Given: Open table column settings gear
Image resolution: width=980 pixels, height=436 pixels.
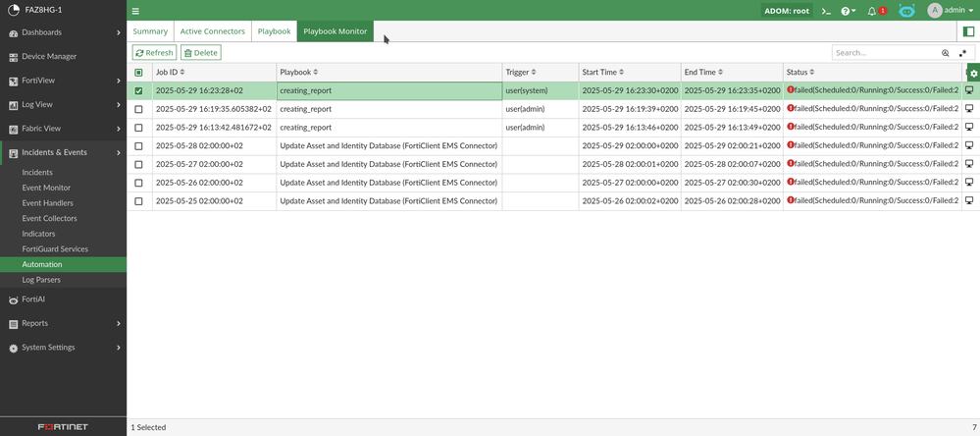Looking at the screenshot, I should coord(973,73).
